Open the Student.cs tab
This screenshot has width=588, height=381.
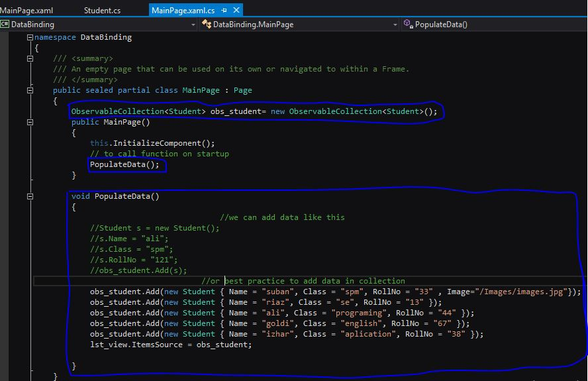coord(102,11)
